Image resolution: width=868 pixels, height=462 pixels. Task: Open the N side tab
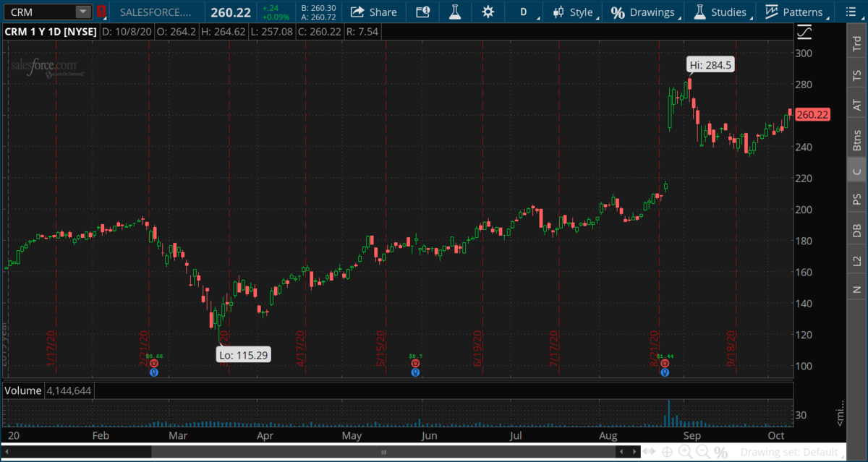(857, 290)
